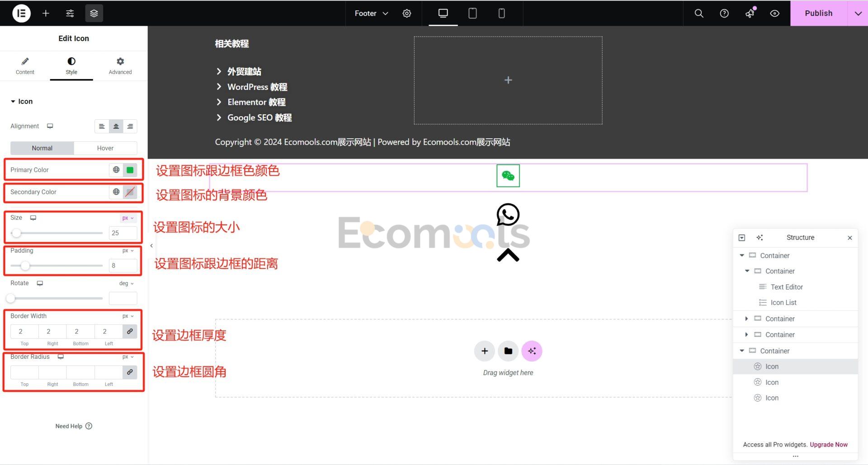This screenshot has height=465, width=868.
Task: Click the Google SEO 教程 footer link
Action: coord(259,117)
